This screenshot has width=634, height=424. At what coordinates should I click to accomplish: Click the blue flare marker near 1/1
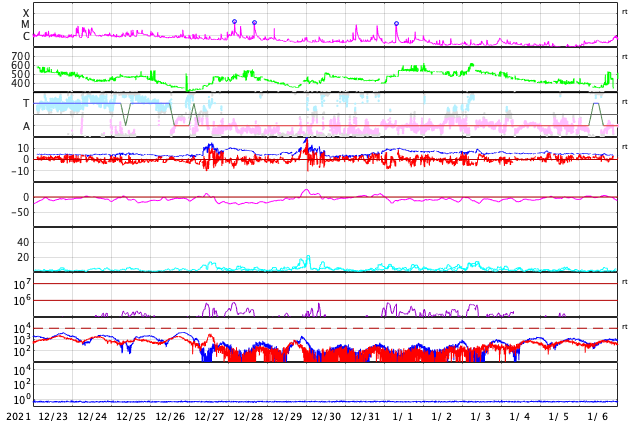coord(396,23)
